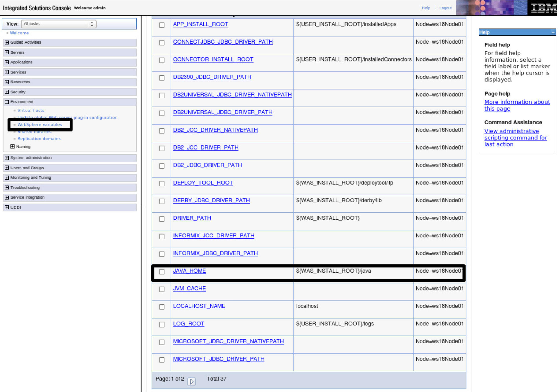The width and height of the screenshot is (559, 392).
Task: Tick checkbox for APP_INSTALL_ROOT row
Action: 162,25
